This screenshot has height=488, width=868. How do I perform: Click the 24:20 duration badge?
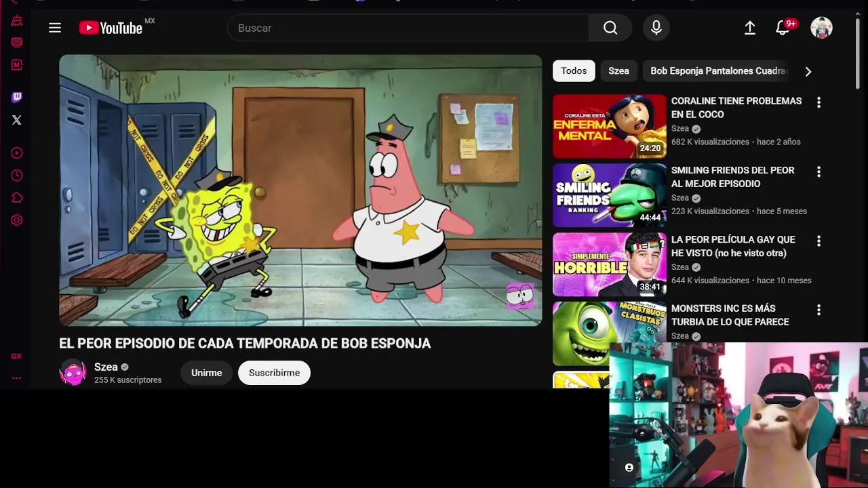650,148
